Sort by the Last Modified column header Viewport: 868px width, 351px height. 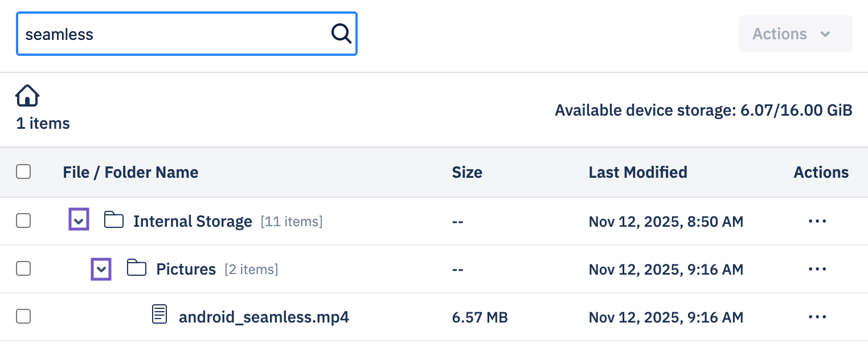pyautogui.click(x=638, y=172)
